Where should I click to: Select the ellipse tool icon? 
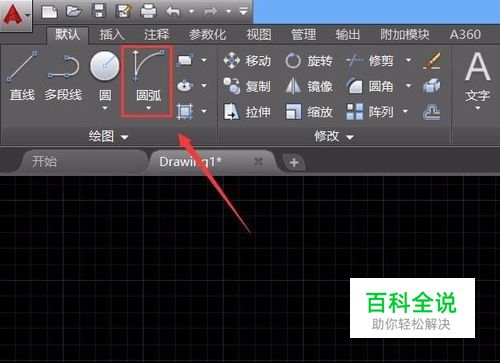tap(185, 86)
